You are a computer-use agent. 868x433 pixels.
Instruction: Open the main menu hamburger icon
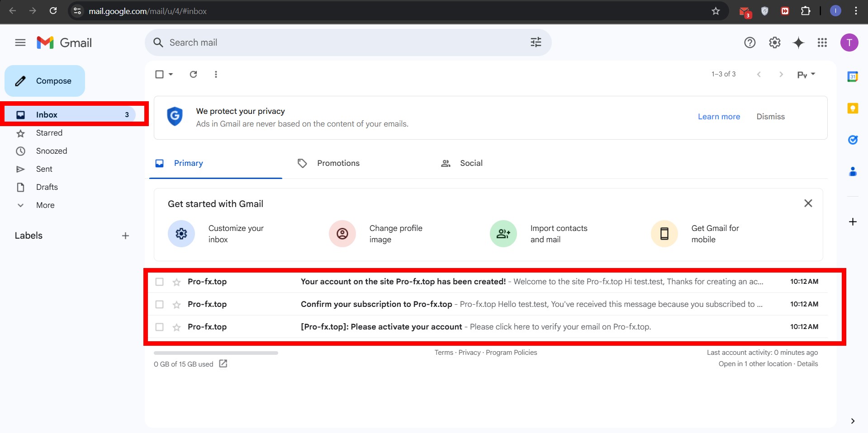pos(20,42)
